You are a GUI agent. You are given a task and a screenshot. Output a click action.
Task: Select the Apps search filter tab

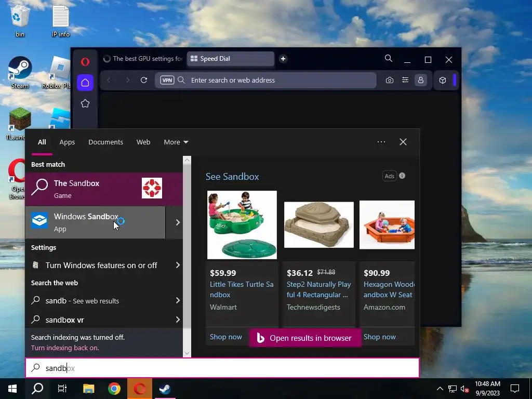pyautogui.click(x=67, y=142)
